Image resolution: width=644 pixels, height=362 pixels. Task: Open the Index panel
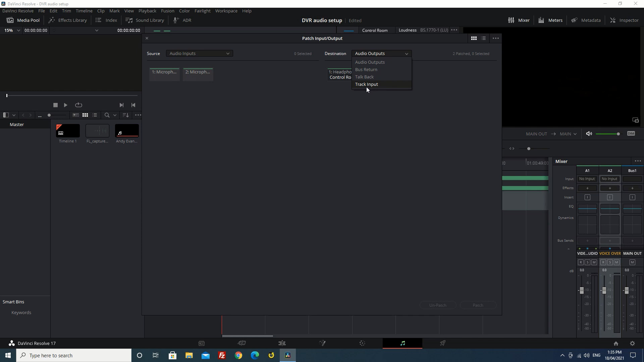click(x=106, y=20)
